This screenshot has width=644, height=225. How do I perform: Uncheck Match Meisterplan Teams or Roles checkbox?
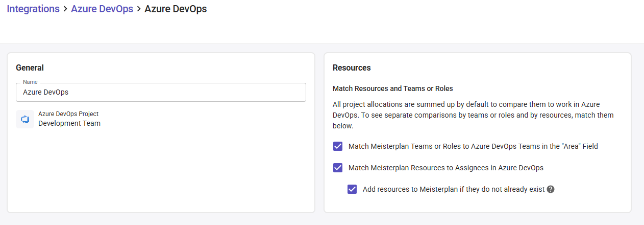click(x=338, y=146)
